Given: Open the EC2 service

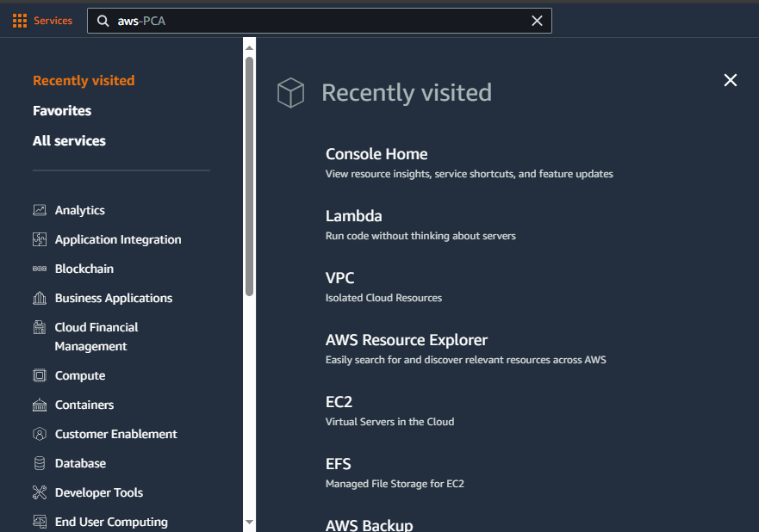Looking at the screenshot, I should click(x=339, y=402).
